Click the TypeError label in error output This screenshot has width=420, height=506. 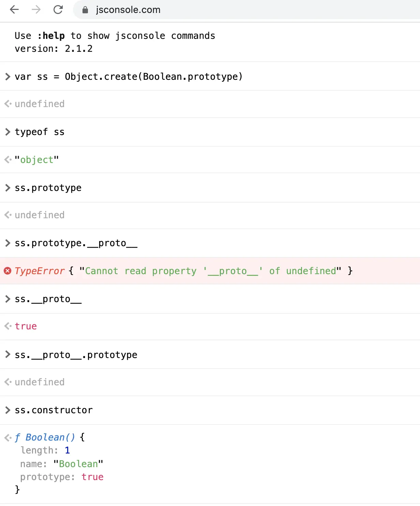40,271
